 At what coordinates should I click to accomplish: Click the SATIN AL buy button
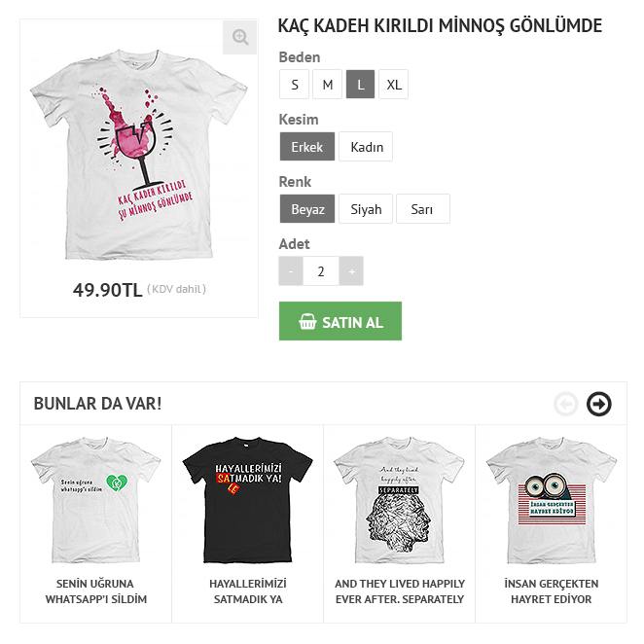(x=340, y=321)
